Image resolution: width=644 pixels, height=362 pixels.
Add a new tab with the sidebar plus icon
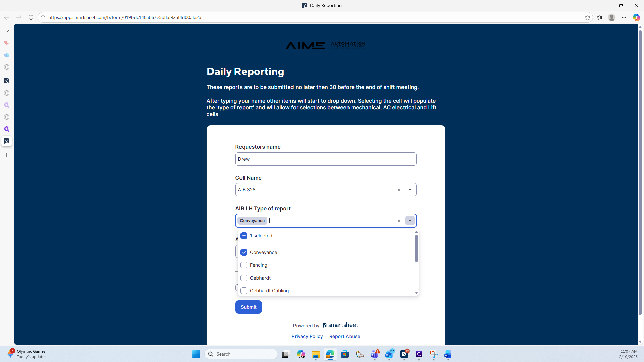[7, 155]
